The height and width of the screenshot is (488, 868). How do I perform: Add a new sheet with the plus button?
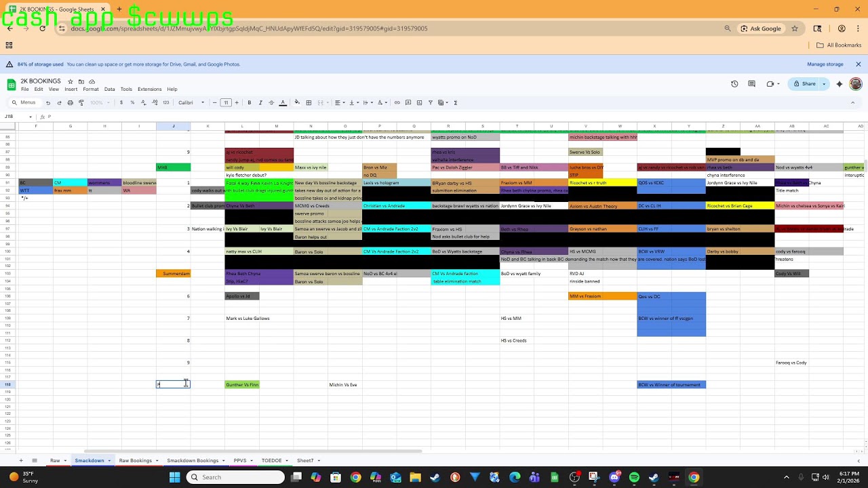coord(21,461)
